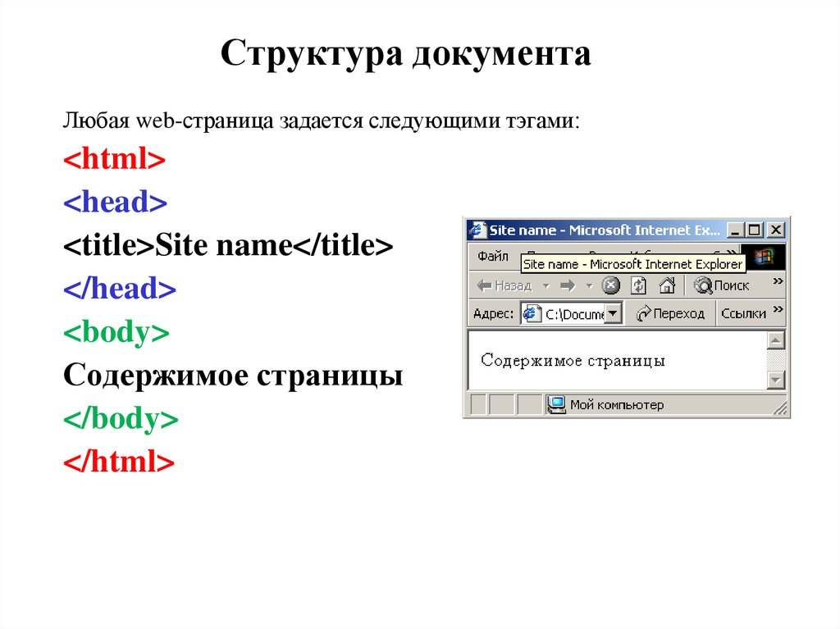This screenshot has height=629, width=840.
Task: Click the window resize grip corner
Action: (780, 409)
